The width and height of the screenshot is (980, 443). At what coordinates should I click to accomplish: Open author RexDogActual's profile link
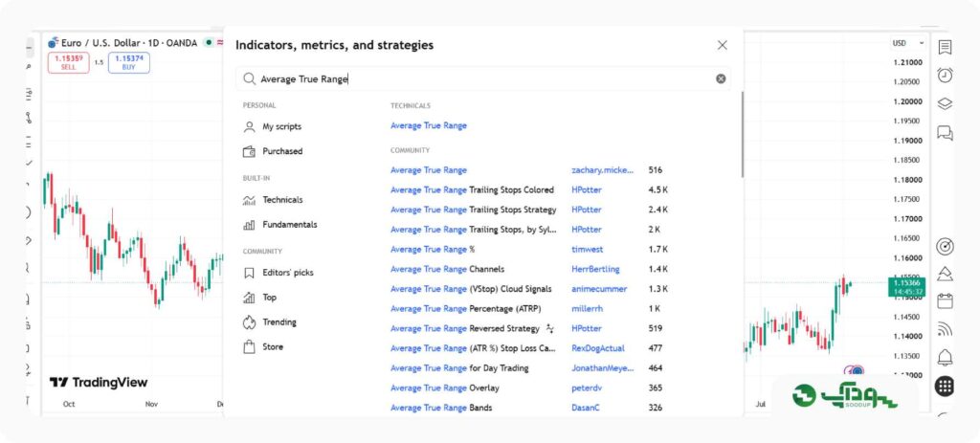pyautogui.click(x=598, y=348)
